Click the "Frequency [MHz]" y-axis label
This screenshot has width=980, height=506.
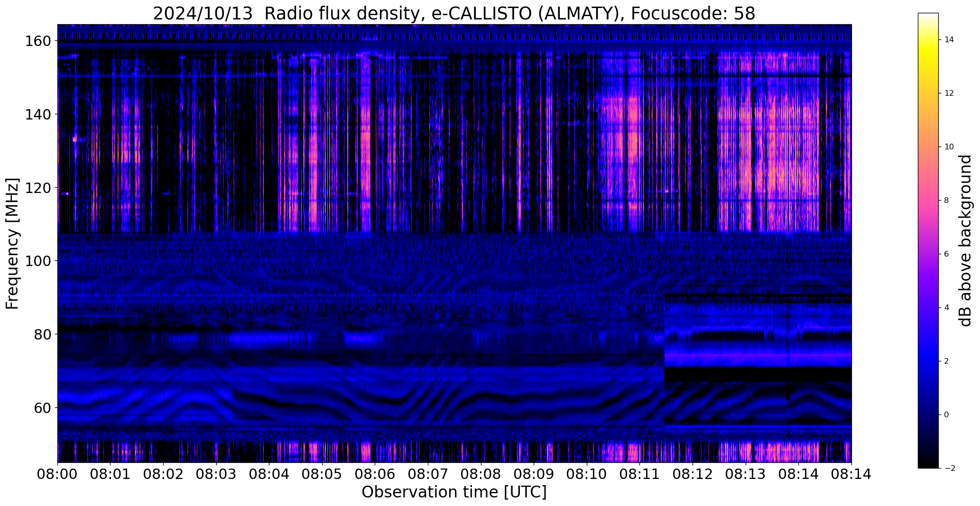pyautogui.click(x=13, y=243)
